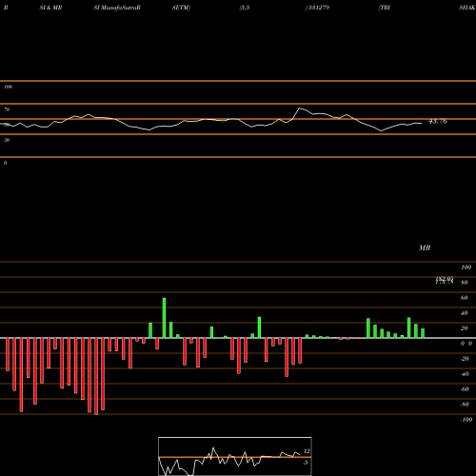Click the MR axis label '-100'
Image resolution: width=476 pixels, height=476 pixels.
466,420
